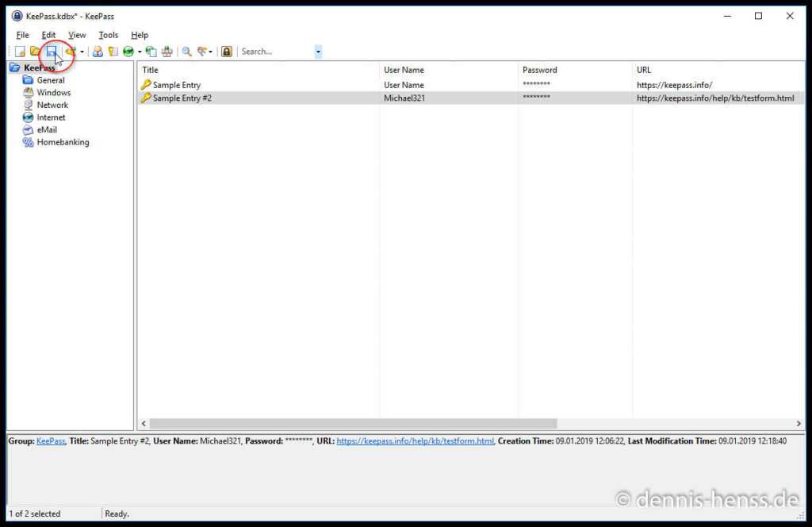Click the KeePass title bar lock icon
812x527 pixels.
17,16
